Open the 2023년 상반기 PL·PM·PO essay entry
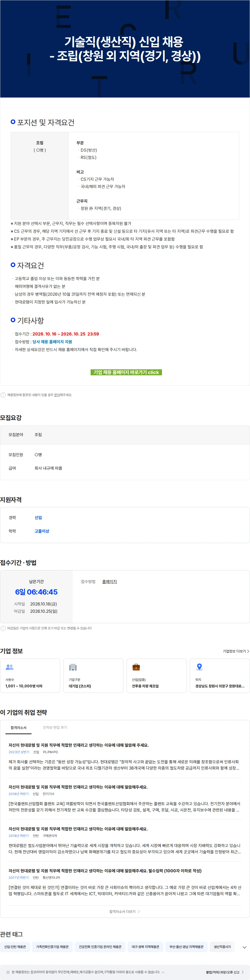Viewport: 250px width, 980px height. click(x=125, y=757)
